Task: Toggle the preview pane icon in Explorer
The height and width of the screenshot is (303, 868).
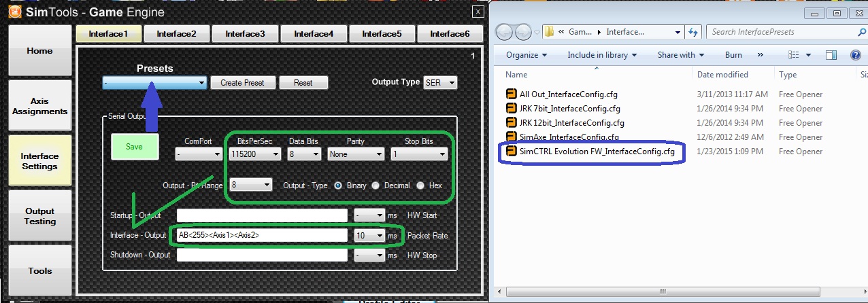Action: [x=831, y=55]
